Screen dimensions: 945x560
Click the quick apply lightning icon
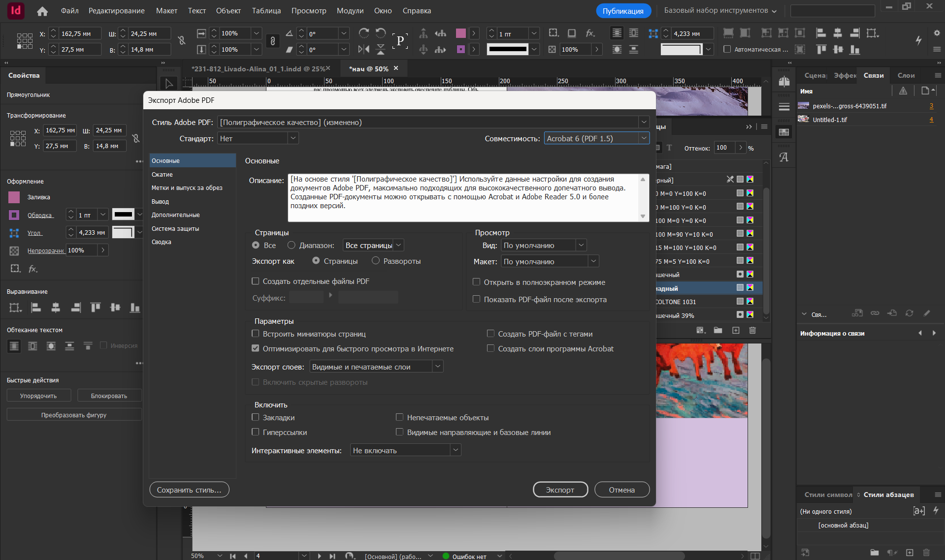pos(919,40)
